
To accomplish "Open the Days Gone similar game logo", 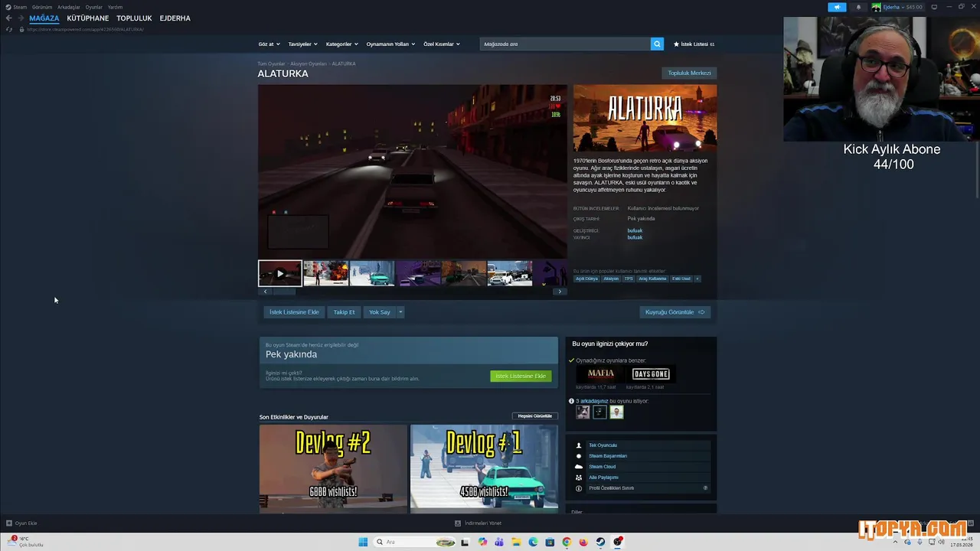I will (x=651, y=373).
